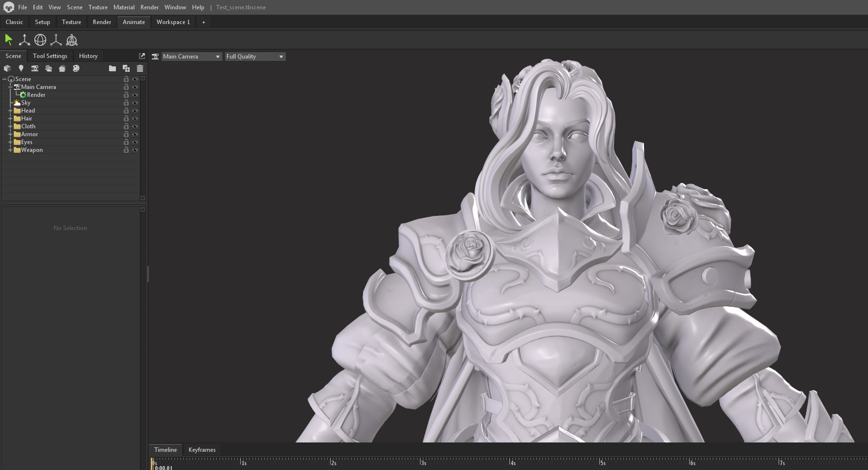Open the Main Camera dropdown in viewport

click(192, 57)
